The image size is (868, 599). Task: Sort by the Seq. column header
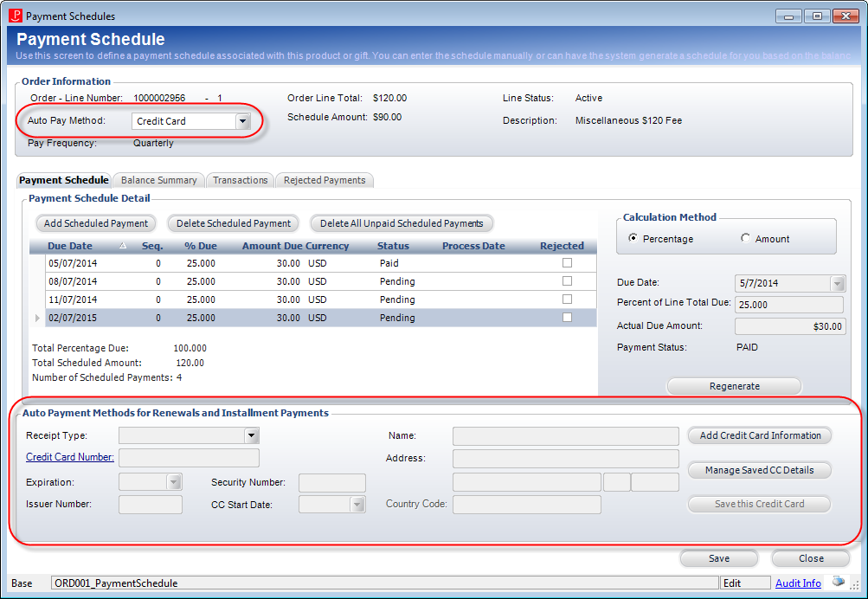tap(152, 246)
